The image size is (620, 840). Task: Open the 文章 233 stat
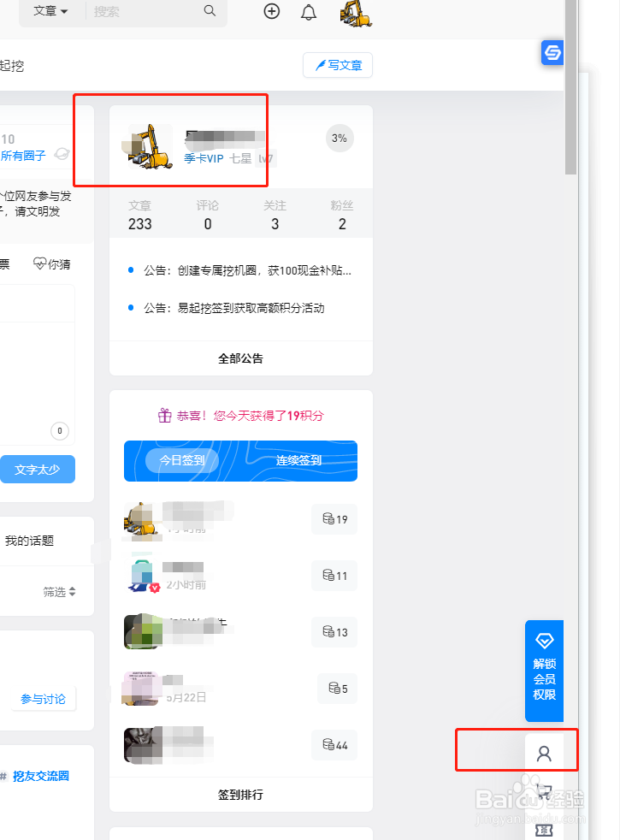(139, 216)
